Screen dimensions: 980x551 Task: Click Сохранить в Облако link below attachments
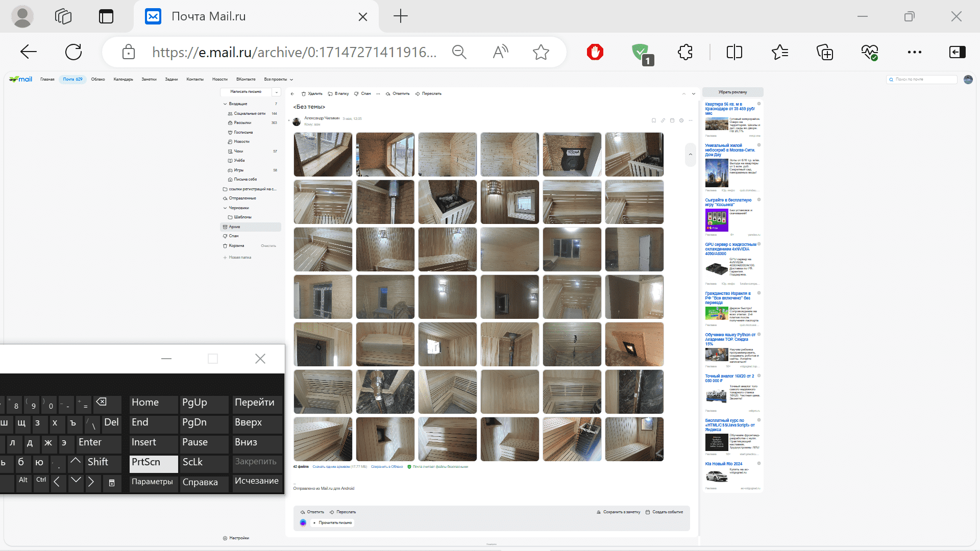pos(387,467)
